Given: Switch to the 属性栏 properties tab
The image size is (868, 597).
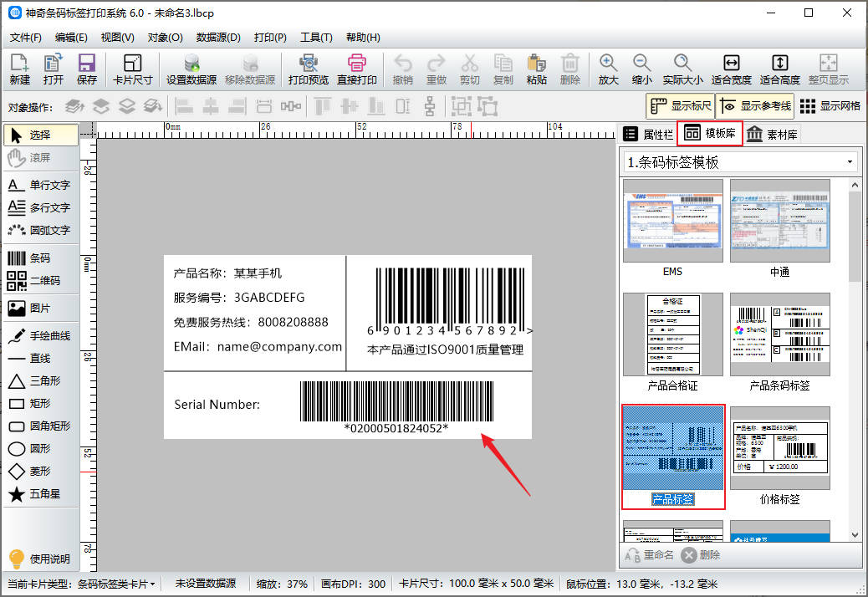Looking at the screenshot, I should click(x=648, y=135).
